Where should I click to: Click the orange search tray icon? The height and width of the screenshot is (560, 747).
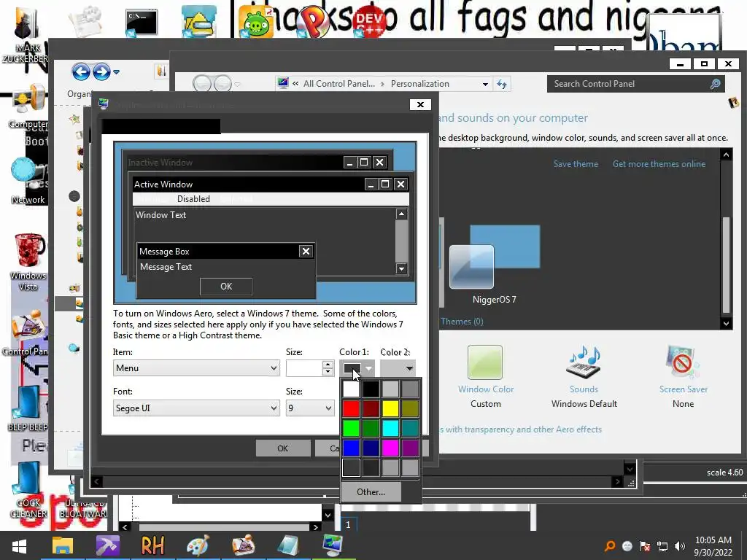[x=610, y=546]
